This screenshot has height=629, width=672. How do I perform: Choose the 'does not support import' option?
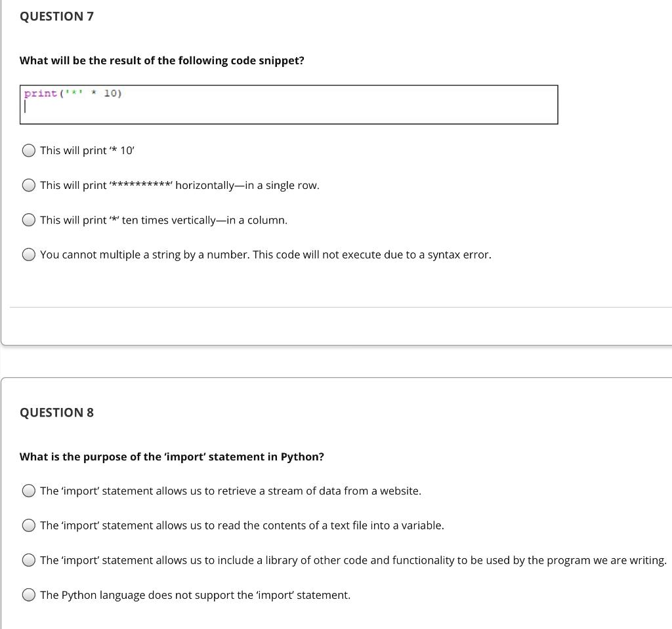29,594
